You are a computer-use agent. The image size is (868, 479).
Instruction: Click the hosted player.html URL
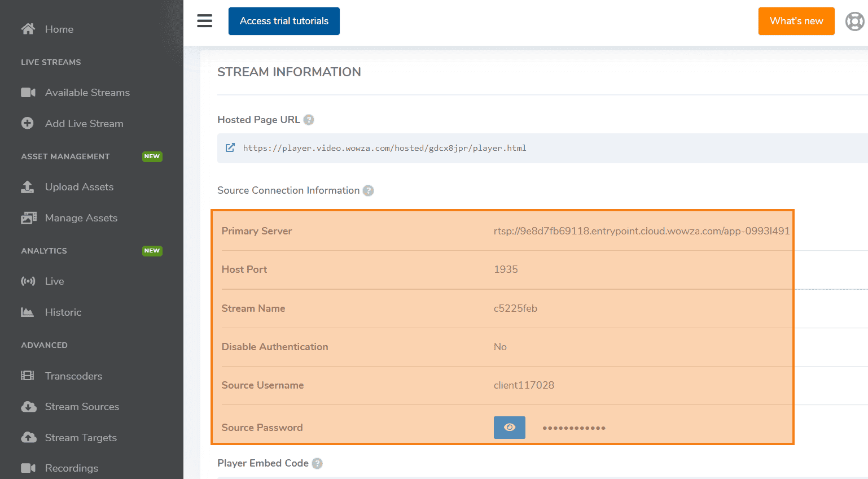[x=384, y=148]
